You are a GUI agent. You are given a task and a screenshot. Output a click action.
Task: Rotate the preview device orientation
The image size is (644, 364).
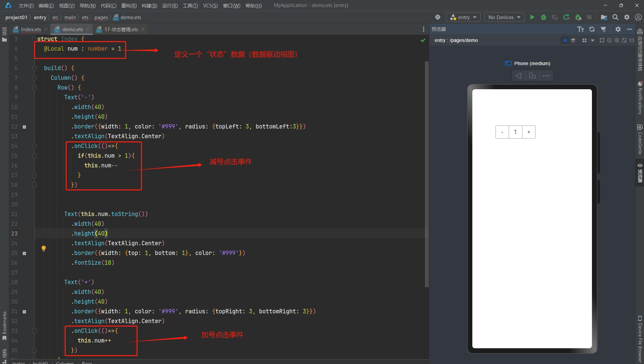click(532, 76)
